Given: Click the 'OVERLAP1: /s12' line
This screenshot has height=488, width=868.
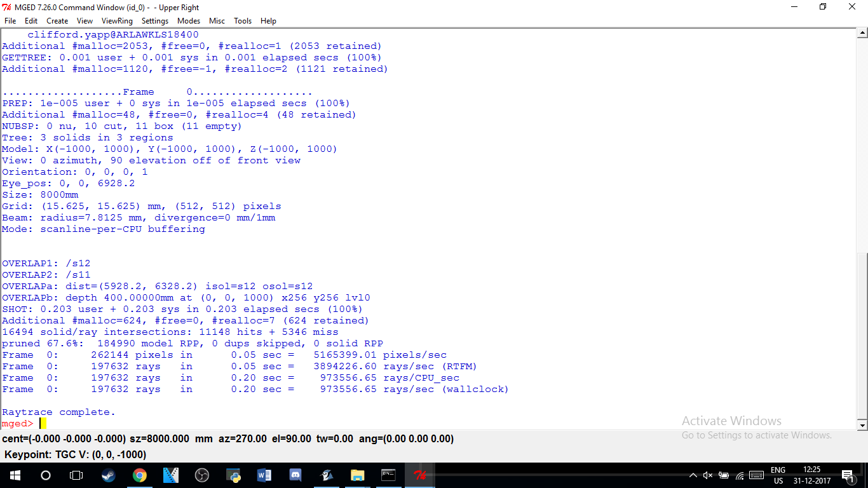Looking at the screenshot, I should (46, 263).
